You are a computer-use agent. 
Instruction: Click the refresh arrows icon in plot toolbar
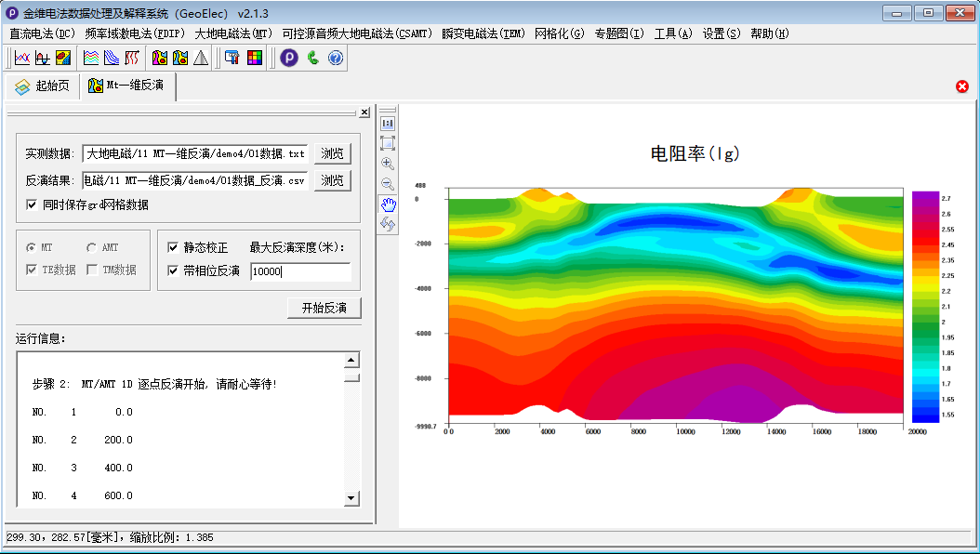388,224
